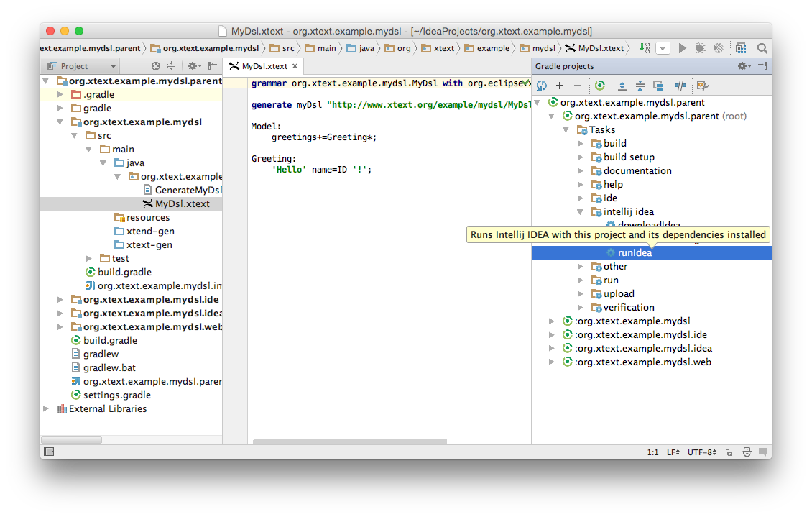Viewport: 812px width, 517px height.
Task: Click the mydsl breadcrumb in navigation bar
Action: pos(538,48)
